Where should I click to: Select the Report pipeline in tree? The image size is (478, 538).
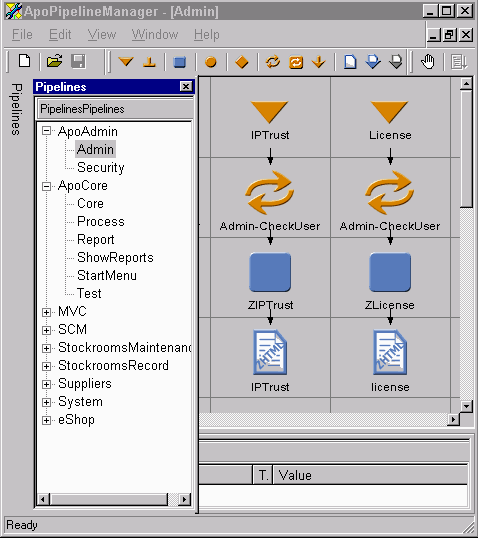95,239
